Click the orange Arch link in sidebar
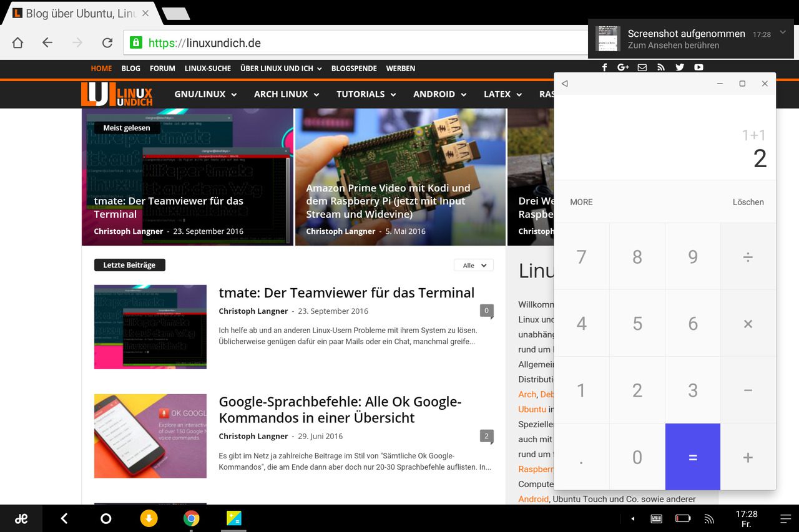The image size is (799, 532). pos(527,394)
